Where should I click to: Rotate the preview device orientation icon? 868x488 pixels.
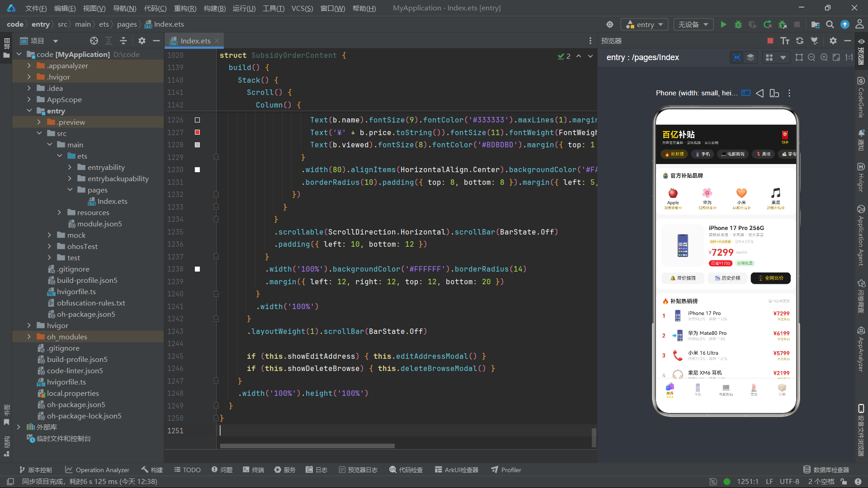click(x=774, y=93)
